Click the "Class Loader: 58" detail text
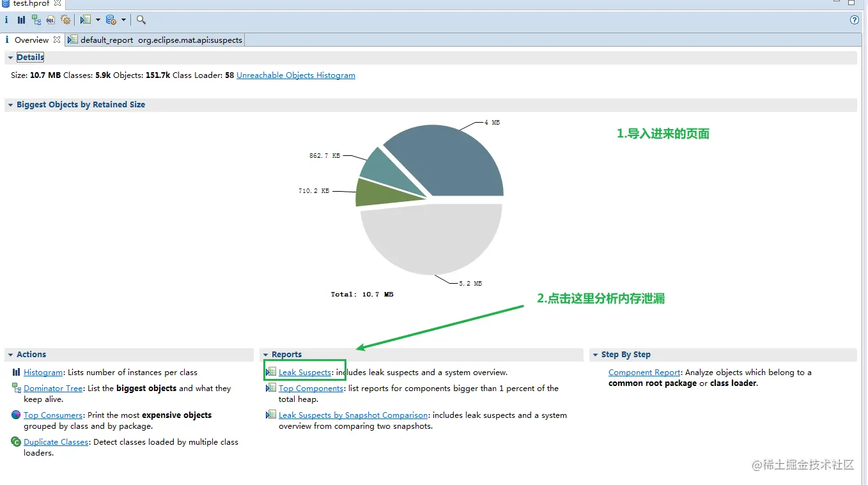Screen dimensions: 868x485 (203, 75)
